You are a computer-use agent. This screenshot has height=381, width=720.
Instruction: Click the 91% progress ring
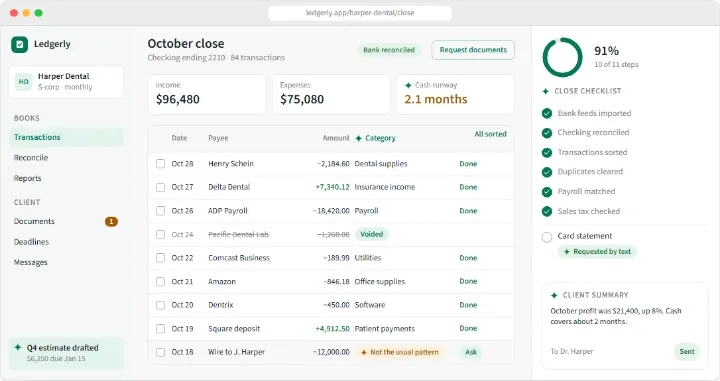[562, 57]
